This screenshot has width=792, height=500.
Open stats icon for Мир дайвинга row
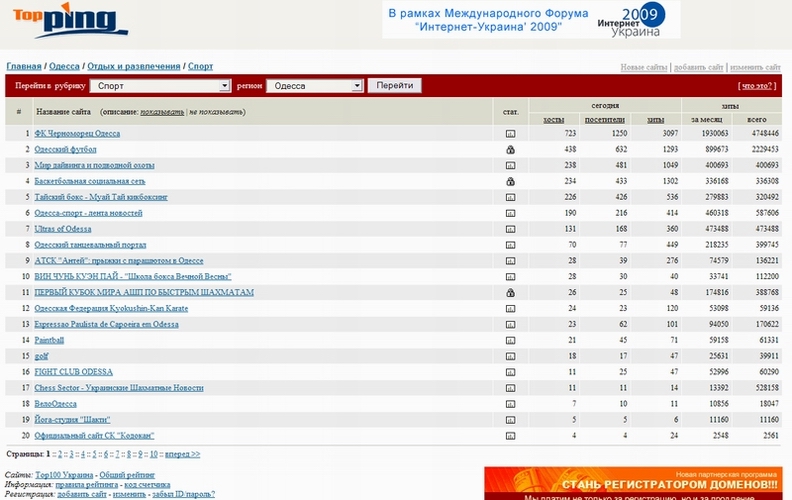pyautogui.click(x=510, y=165)
